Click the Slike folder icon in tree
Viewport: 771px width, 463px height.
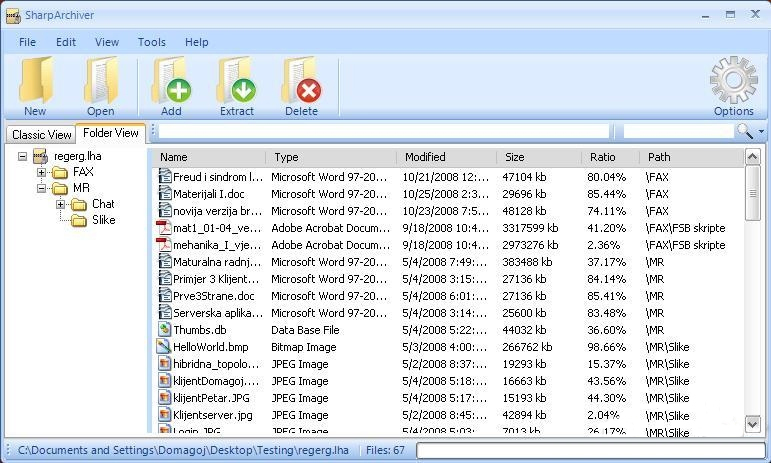click(79, 220)
